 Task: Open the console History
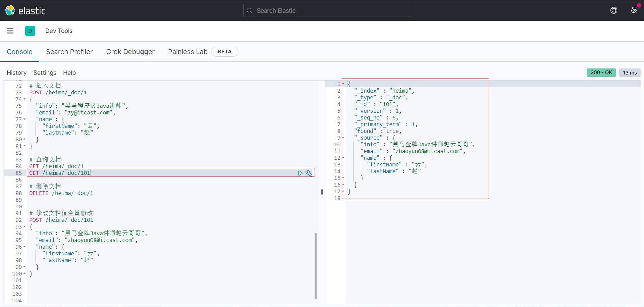click(x=16, y=73)
